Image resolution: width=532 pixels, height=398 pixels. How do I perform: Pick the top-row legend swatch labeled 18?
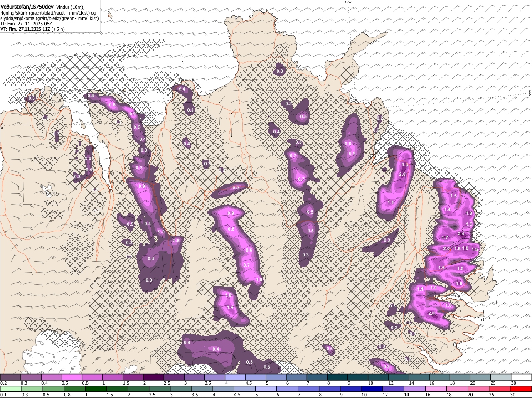point(460,377)
